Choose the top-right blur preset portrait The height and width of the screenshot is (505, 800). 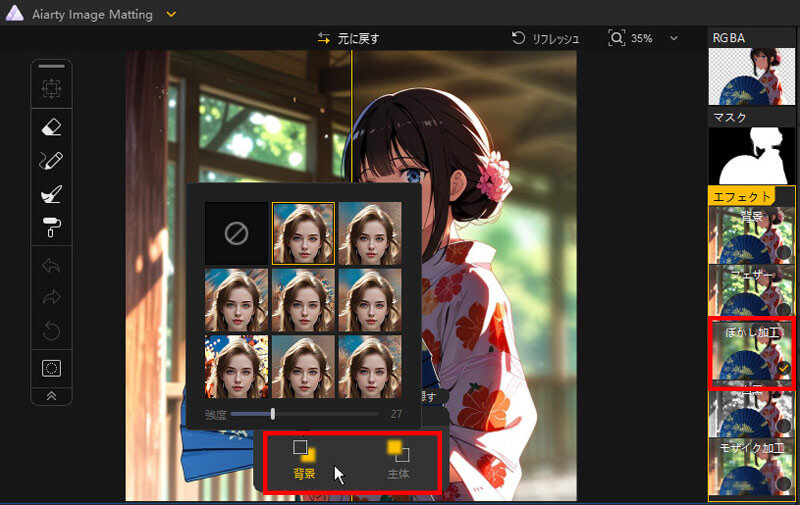370,234
